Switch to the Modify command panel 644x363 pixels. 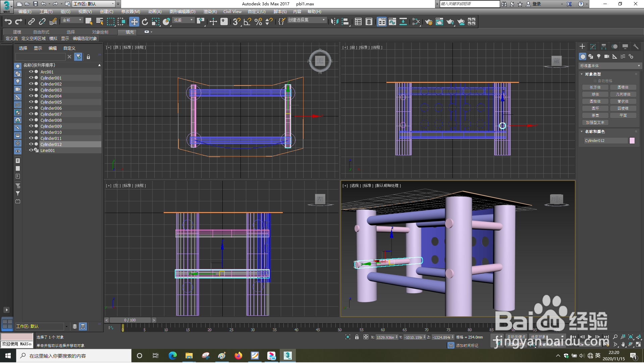pos(593,46)
